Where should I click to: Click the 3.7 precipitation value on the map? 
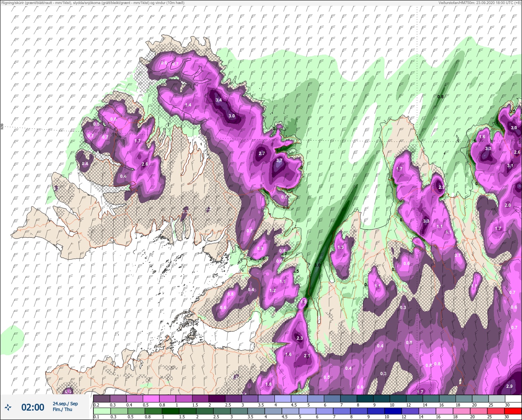coord(279,161)
